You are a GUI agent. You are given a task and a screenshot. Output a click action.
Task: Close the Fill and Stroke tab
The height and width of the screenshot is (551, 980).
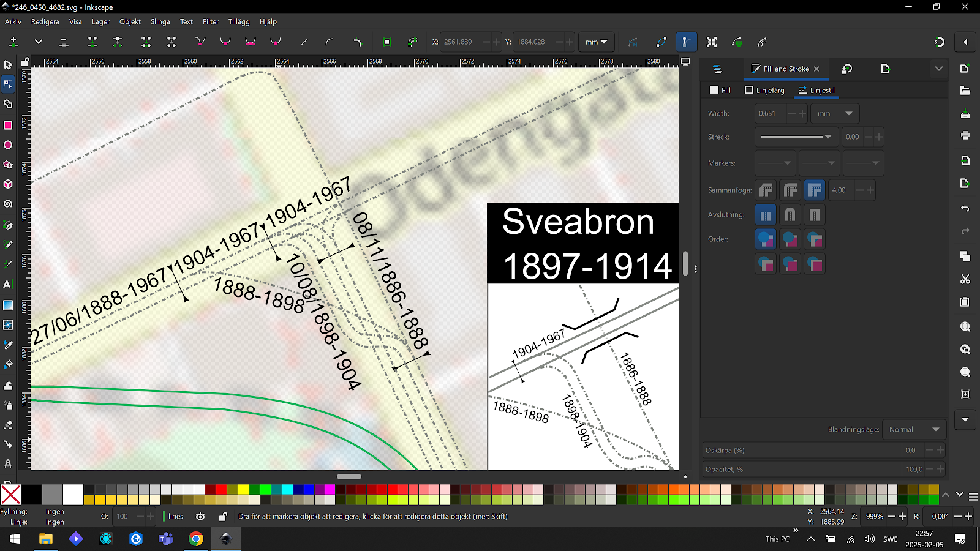coord(816,69)
